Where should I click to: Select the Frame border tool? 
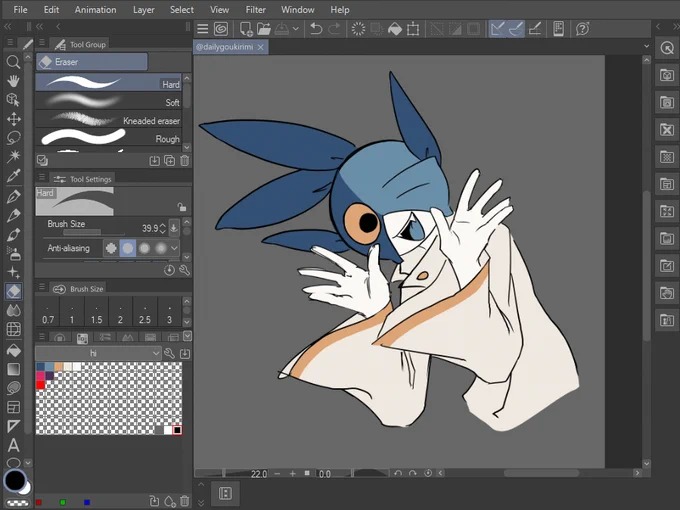13,407
